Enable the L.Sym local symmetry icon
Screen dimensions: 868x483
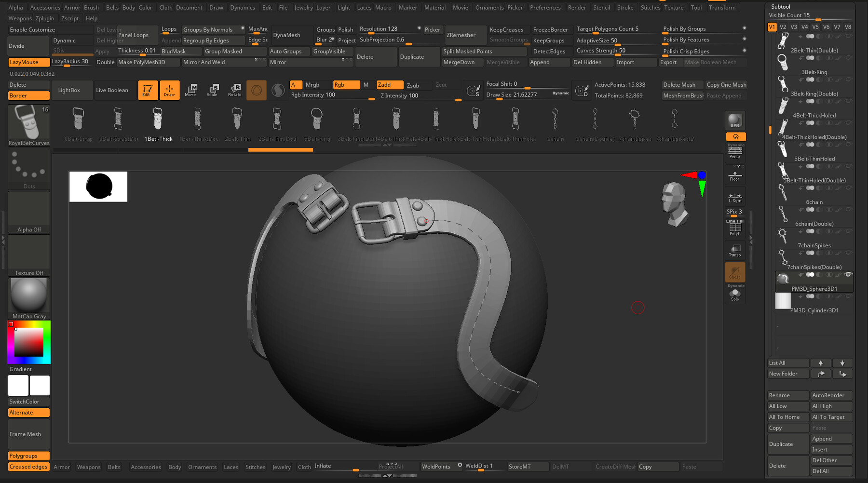pyautogui.click(x=735, y=197)
